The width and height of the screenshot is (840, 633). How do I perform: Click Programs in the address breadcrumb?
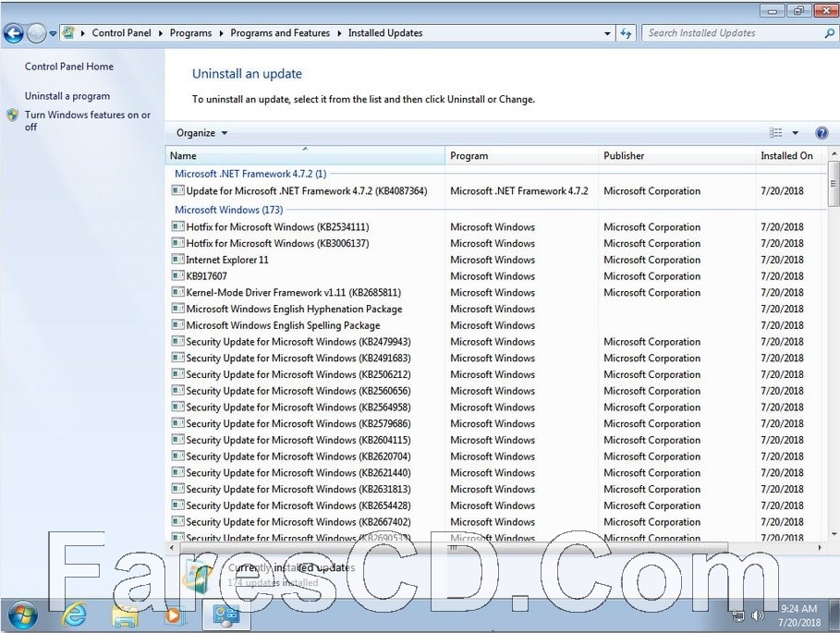click(x=190, y=32)
